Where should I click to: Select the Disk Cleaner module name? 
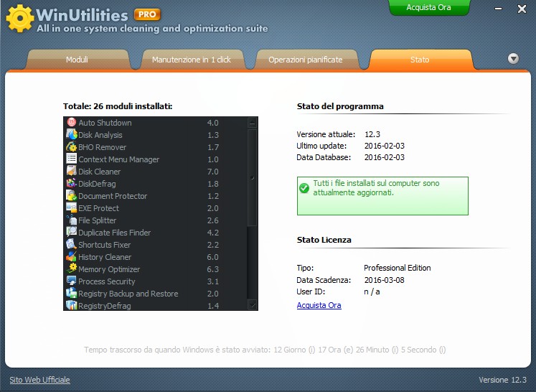click(100, 172)
